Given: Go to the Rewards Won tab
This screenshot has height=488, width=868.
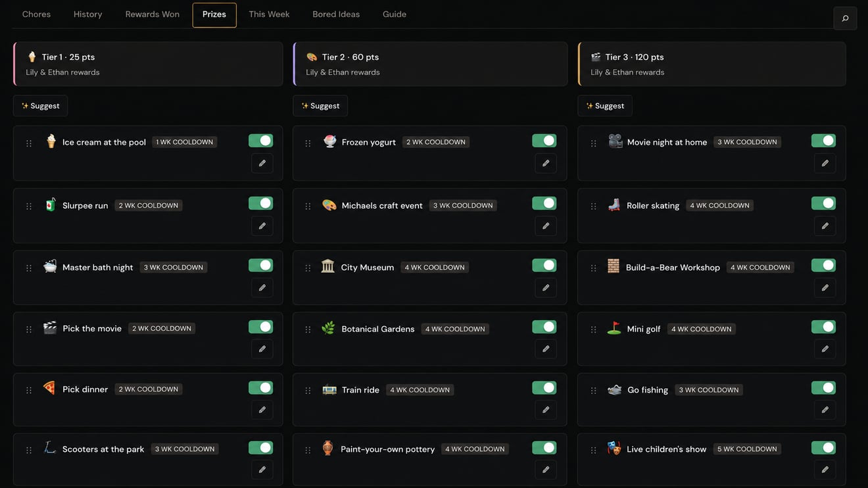Looking at the screenshot, I should click(x=153, y=14).
